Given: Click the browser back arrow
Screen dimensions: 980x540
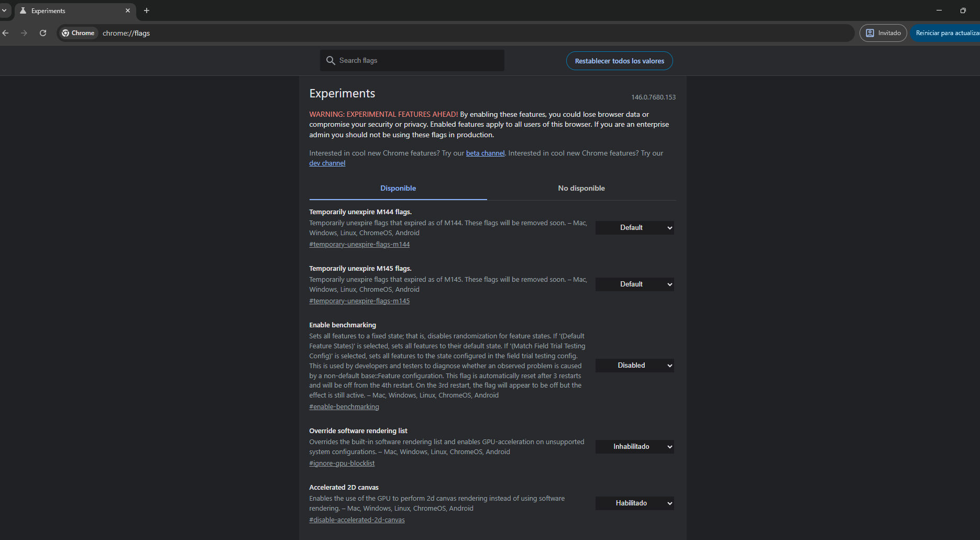Looking at the screenshot, I should (6, 33).
